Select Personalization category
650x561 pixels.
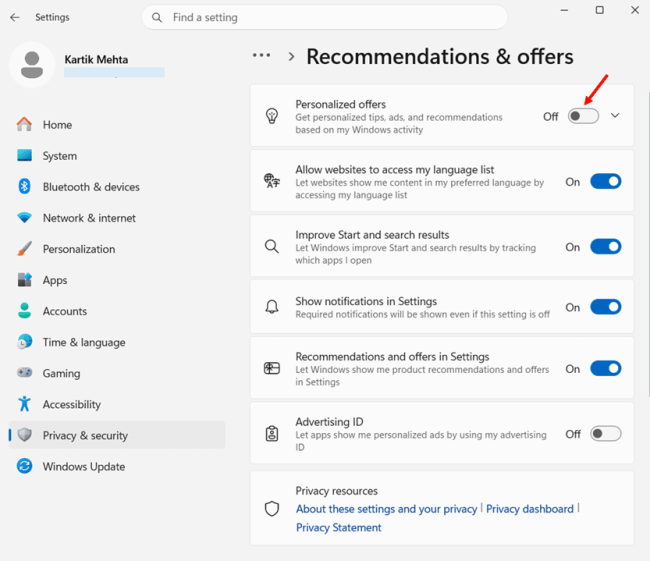click(117, 249)
